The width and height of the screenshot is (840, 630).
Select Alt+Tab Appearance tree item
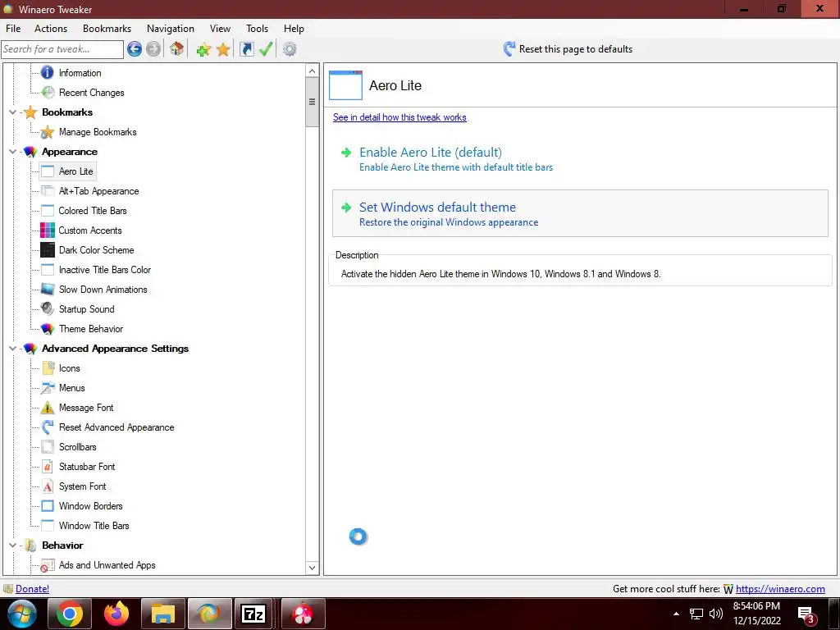pyautogui.click(x=98, y=190)
